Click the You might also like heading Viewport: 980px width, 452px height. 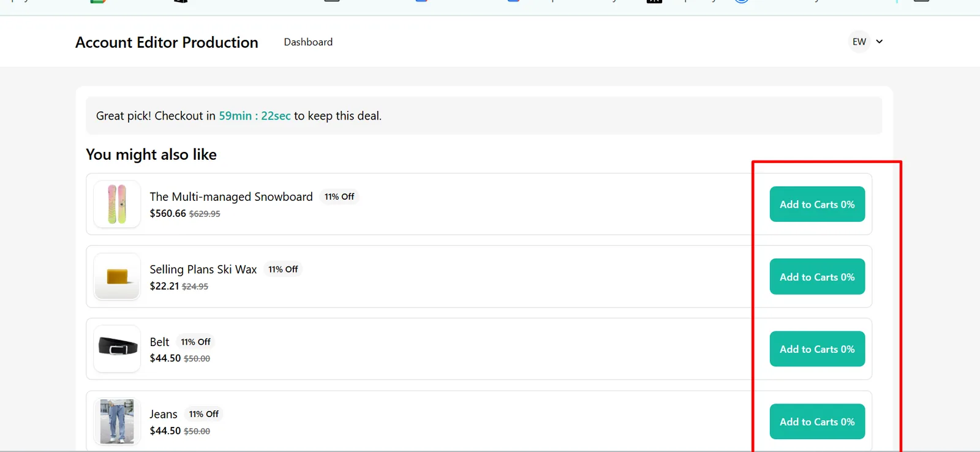151,154
